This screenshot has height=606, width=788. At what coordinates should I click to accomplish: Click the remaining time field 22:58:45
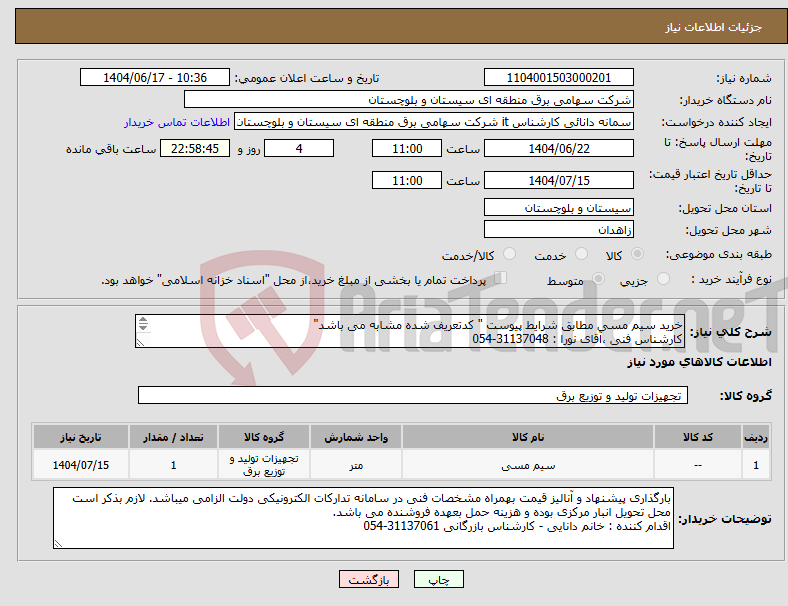(195, 149)
